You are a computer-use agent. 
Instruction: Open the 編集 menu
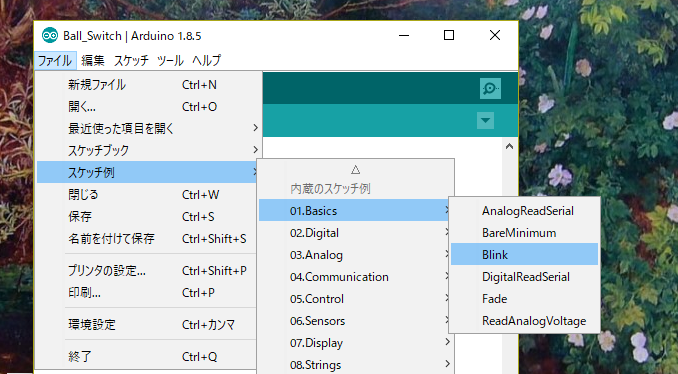point(93,60)
